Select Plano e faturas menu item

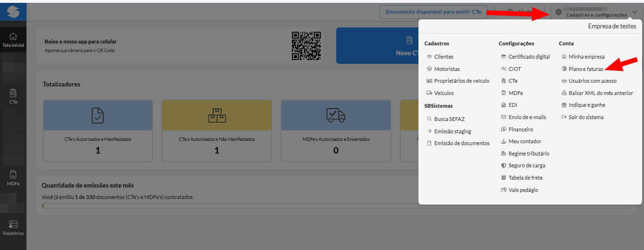click(586, 69)
